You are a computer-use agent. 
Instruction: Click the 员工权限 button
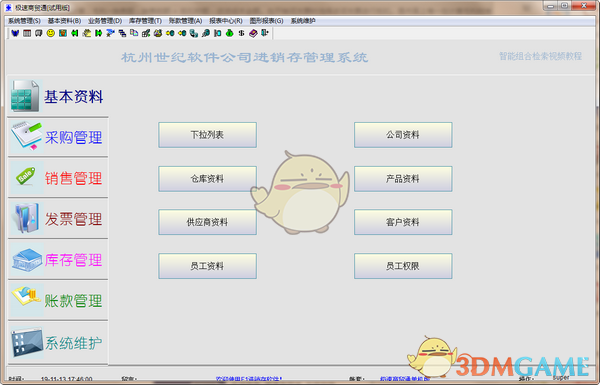[403, 266]
